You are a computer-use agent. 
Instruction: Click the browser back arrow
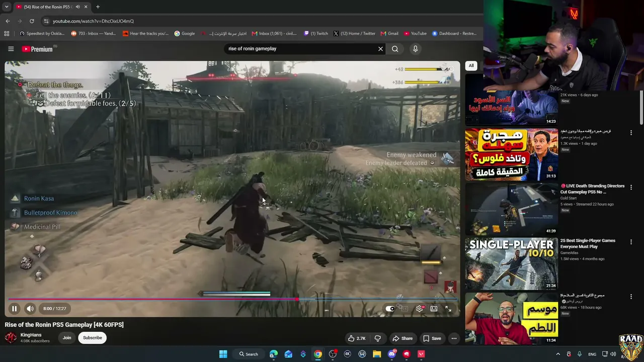pos(8,21)
